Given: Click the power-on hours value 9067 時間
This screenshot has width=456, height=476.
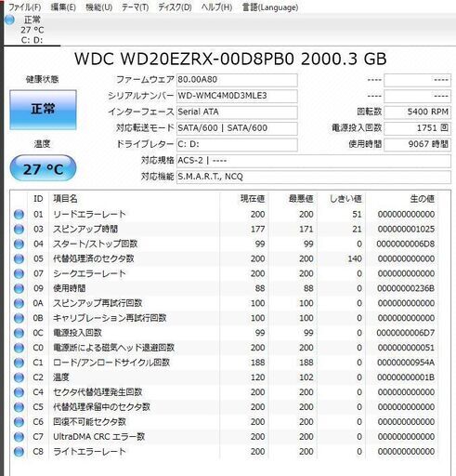Looking at the screenshot, I should click(x=417, y=144).
